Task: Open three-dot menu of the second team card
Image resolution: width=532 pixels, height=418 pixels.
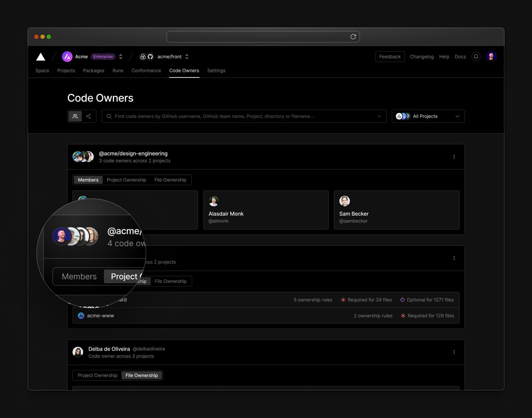Action: (454, 258)
